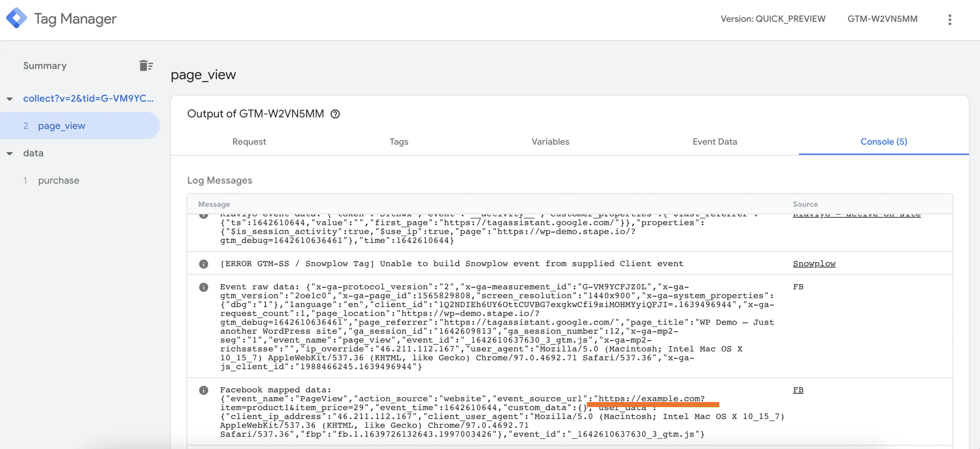The height and width of the screenshot is (449, 980).
Task: Open the Event Data tab
Action: pyautogui.click(x=715, y=141)
